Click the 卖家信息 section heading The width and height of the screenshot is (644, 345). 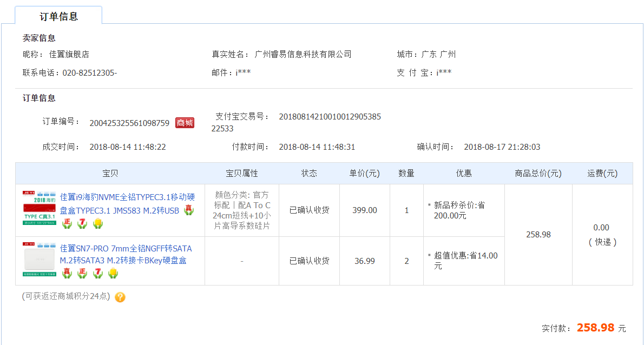click(39, 38)
